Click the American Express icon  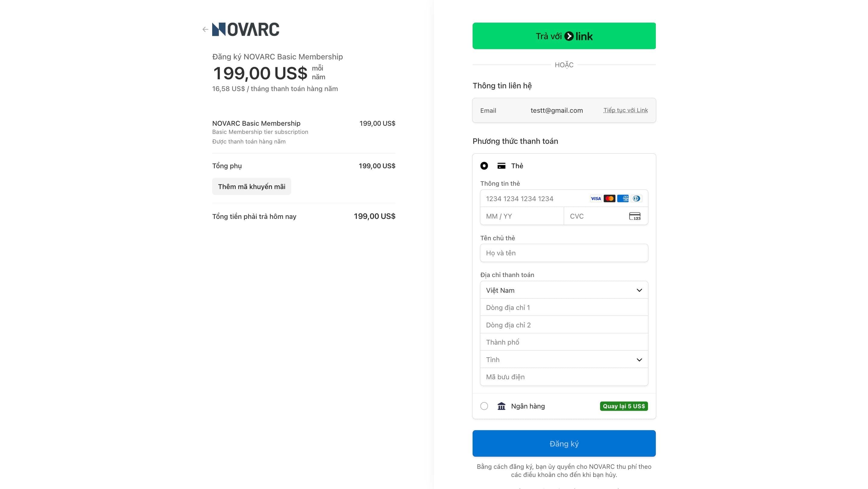click(623, 198)
